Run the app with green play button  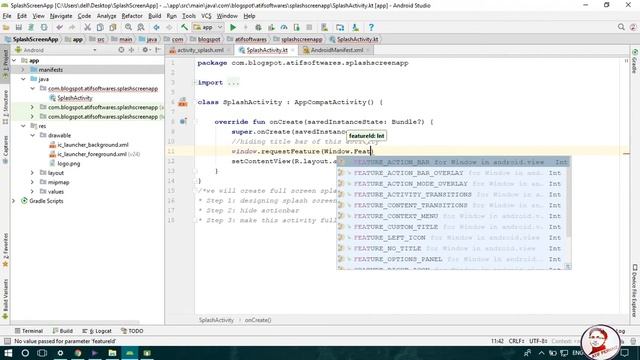[233, 27]
